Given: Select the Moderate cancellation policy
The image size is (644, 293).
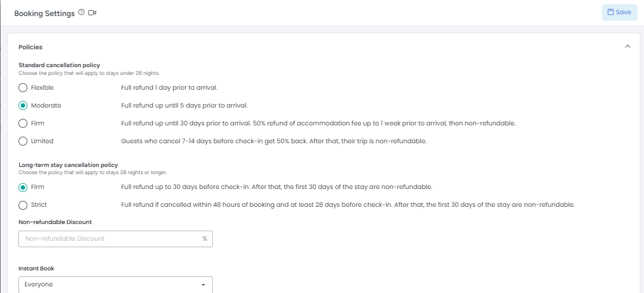Looking at the screenshot, I should [x=23, y=105].
